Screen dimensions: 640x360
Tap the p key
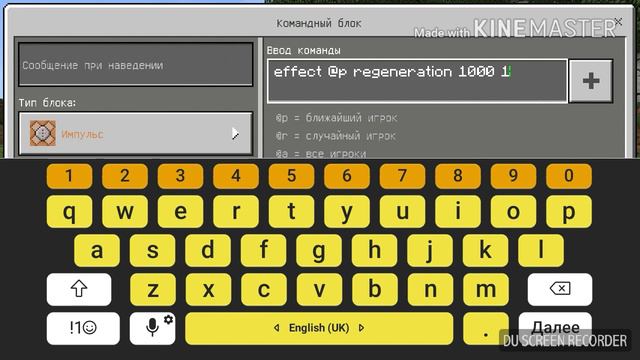point(569,211)
